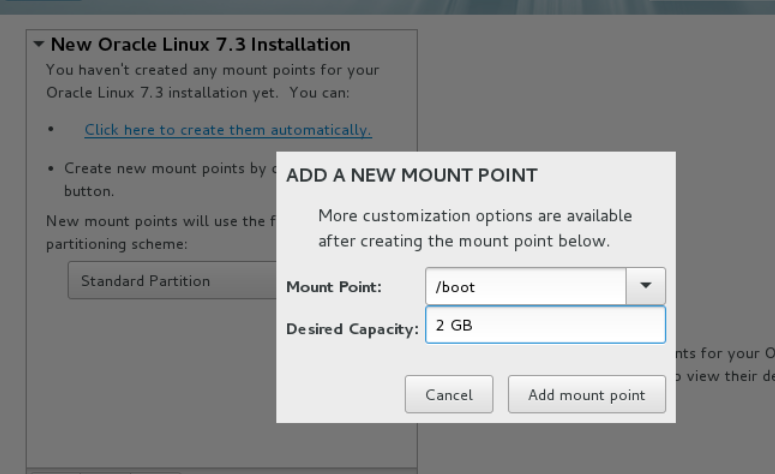Image resolution: width=775 pixels, height=474 pixels.
Task: Focus the Desired Capacity field with 2 GB
Action: (x=545, y=325)
